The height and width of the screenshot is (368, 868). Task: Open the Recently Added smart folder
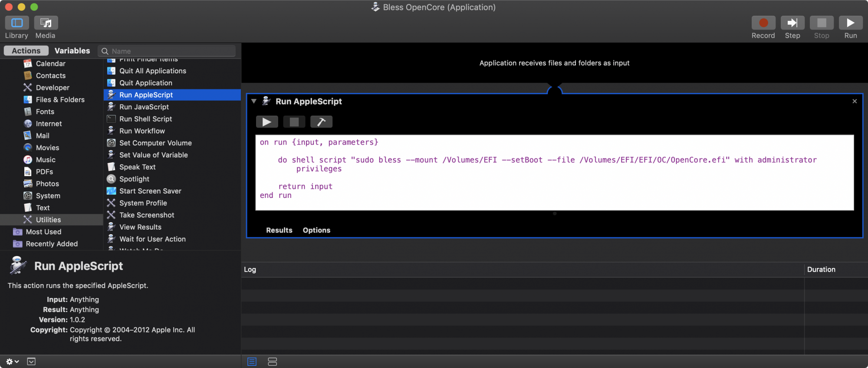coord(51,244)
